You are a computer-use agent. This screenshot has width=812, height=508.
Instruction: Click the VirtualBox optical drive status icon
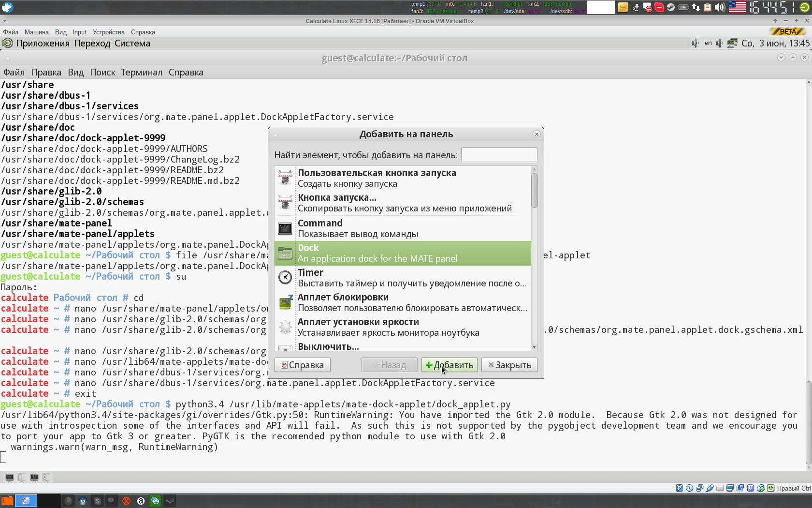click(x=689, y=488)
